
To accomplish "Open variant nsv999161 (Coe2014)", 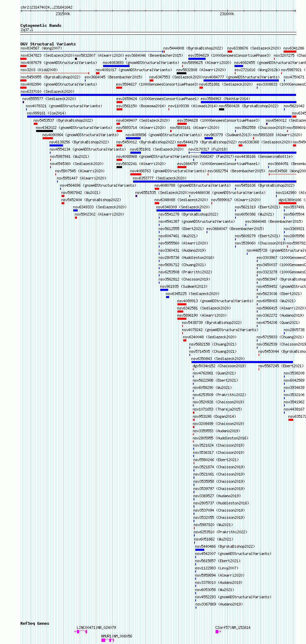I will tap(46, 113).
